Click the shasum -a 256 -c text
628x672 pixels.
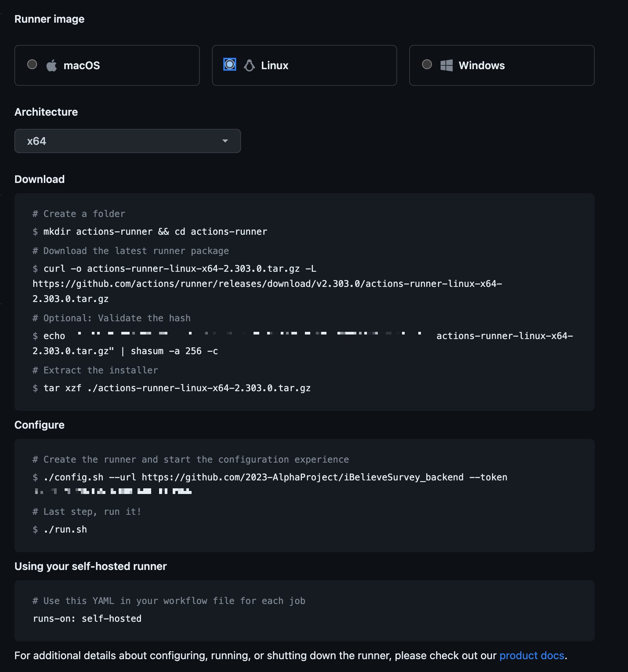pos(174,351)
